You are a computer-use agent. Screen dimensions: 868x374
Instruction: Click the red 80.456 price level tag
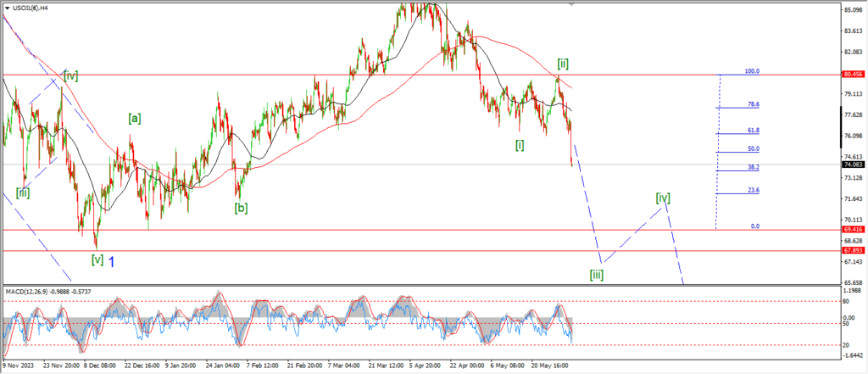[854, 75]
